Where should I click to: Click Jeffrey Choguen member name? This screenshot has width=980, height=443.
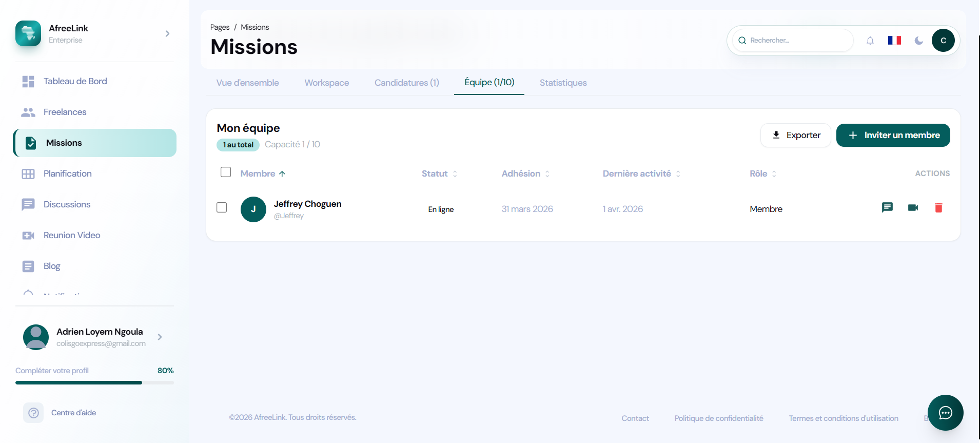pos(307,204)
